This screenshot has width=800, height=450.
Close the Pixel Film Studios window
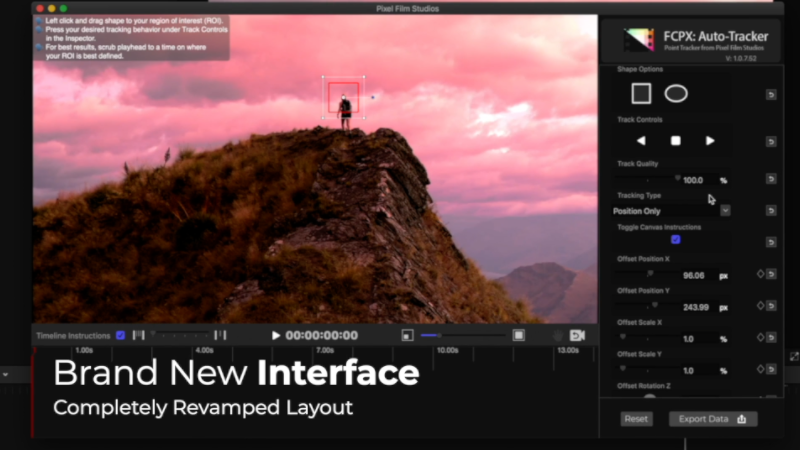coord(40,8)
